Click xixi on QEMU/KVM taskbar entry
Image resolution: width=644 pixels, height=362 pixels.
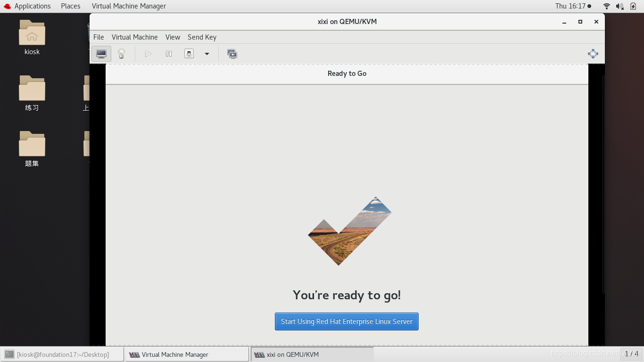(312, 354)
